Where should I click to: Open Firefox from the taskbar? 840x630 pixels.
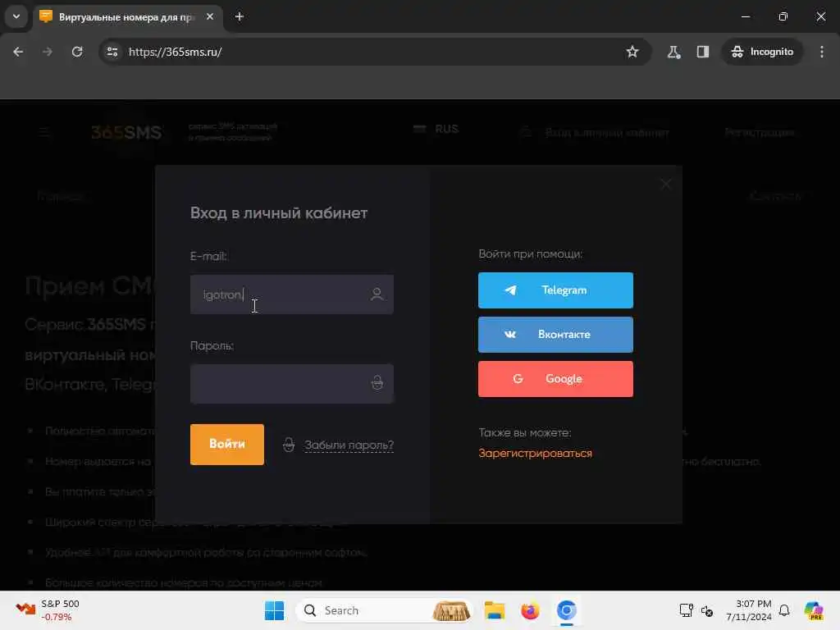[530, 610]
